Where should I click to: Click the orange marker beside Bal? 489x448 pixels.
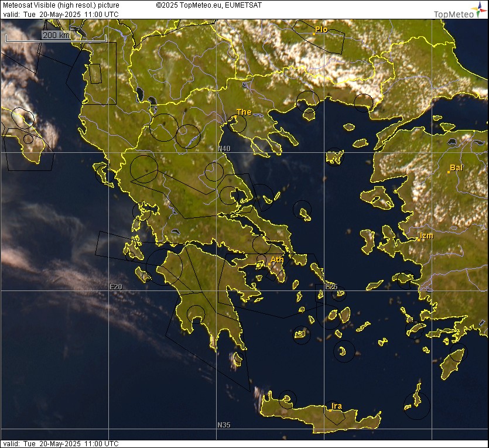click(449, 172)
